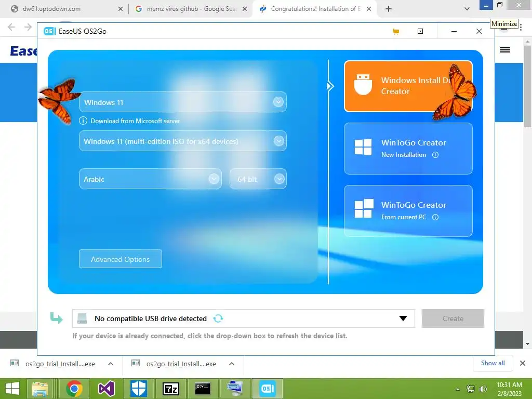
Task: Click info icon next to New Installation
Action: click(435, 155)
